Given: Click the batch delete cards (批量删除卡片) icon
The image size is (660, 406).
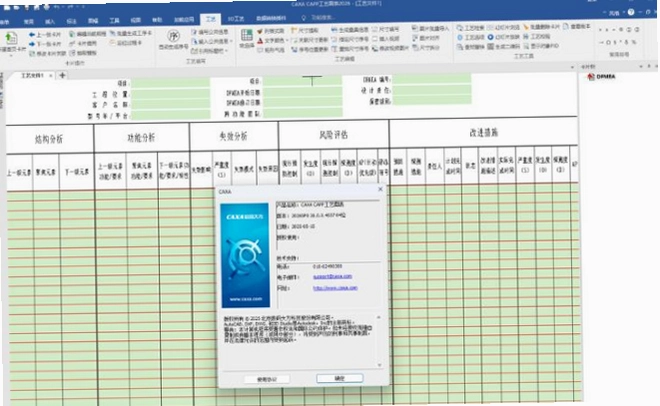Looking at the screenshot, I should 526,27.
